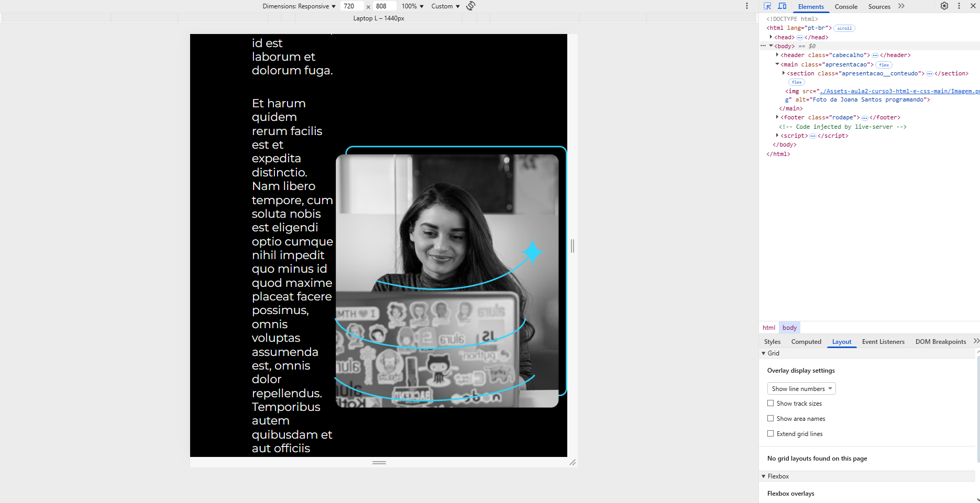Enable Show area names checkbox
Screen dimensions: 980x503
point(770,418)
